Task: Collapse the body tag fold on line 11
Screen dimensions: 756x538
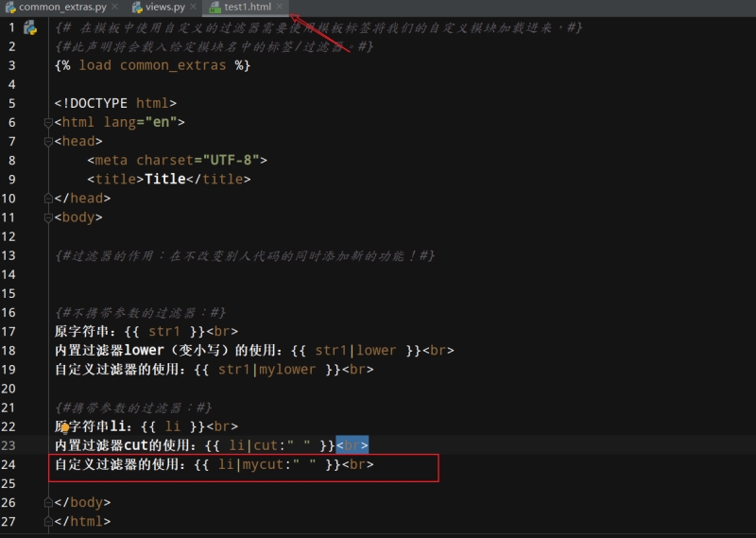Action: coord(48,217)
